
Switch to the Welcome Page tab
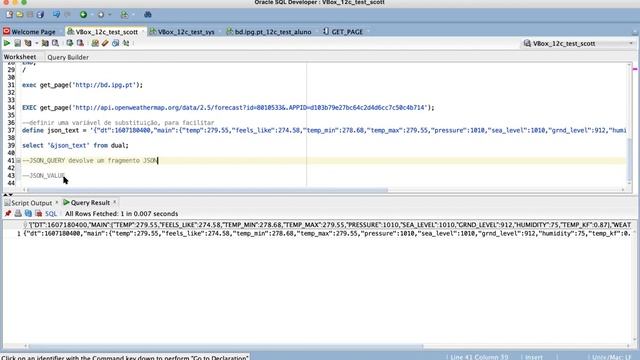(29, 32)
